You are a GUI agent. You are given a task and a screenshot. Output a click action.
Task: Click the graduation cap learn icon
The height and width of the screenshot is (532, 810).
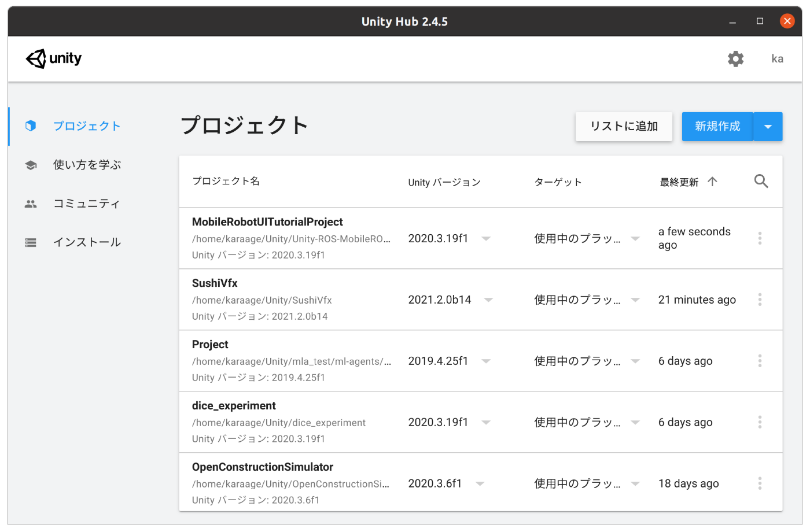coord(31,165)
